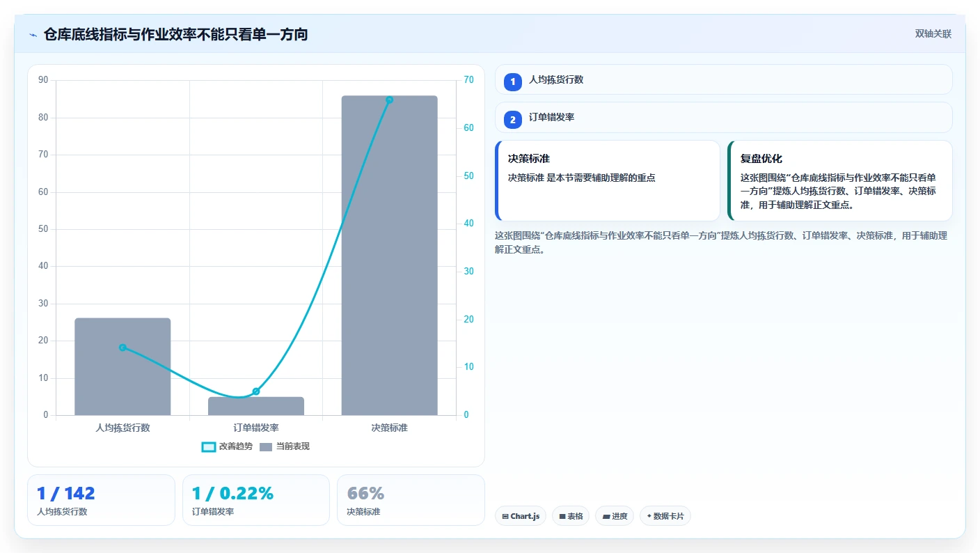Click the 双轴关联 label in header
980x553 pixels.
[933, 34]
